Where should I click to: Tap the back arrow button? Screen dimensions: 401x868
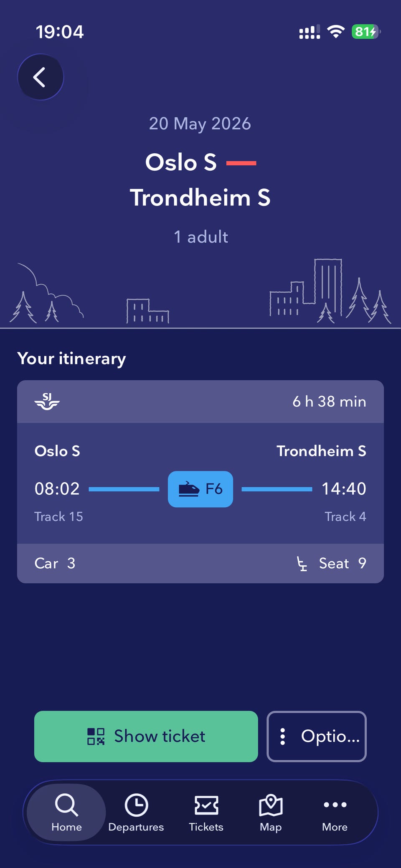pyautogui.click(x=41, y=77)
